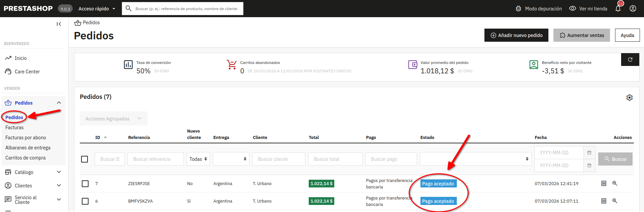Open Facturas in the sidebar menu

(14, 128)
